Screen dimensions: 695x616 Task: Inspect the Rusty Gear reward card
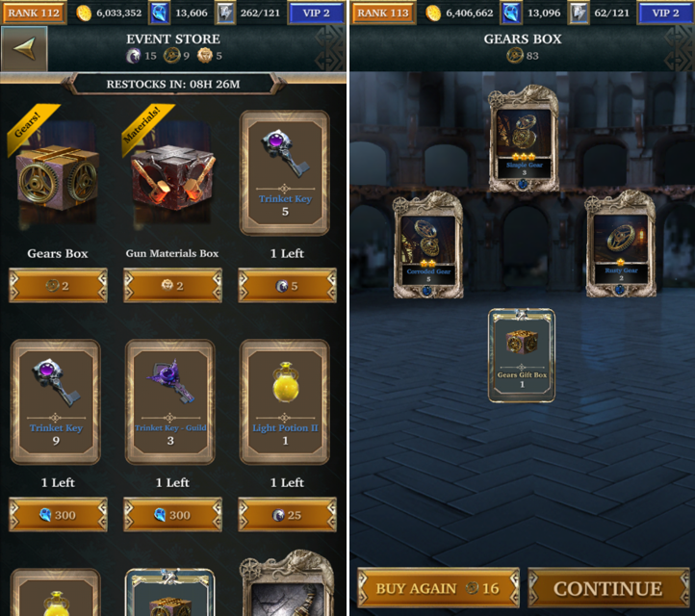621,244
